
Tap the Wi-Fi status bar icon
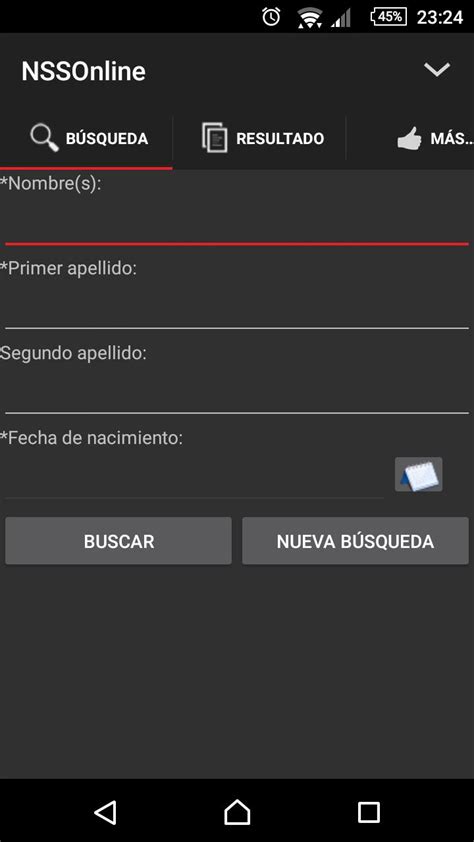click(310, 17)
